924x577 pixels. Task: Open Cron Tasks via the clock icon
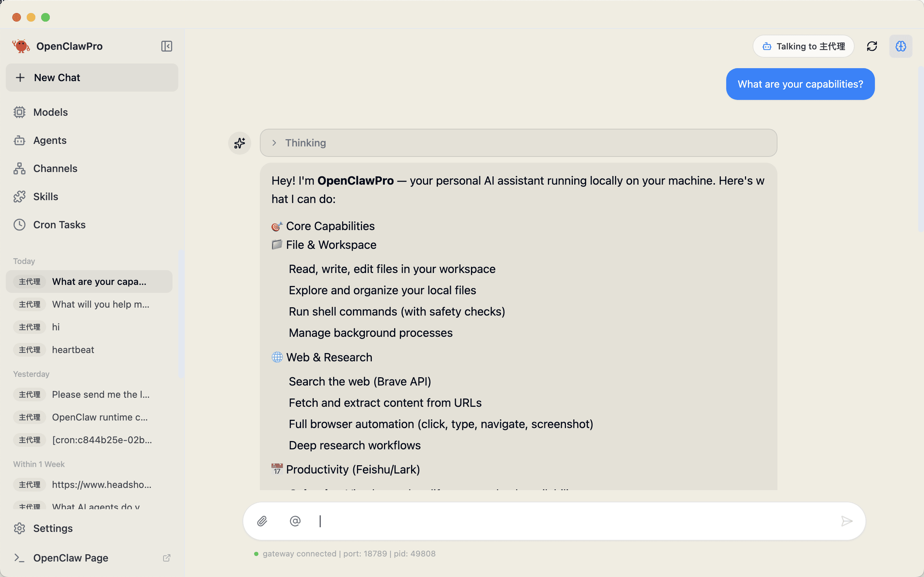pyautogui.click(x=19, y=224)
